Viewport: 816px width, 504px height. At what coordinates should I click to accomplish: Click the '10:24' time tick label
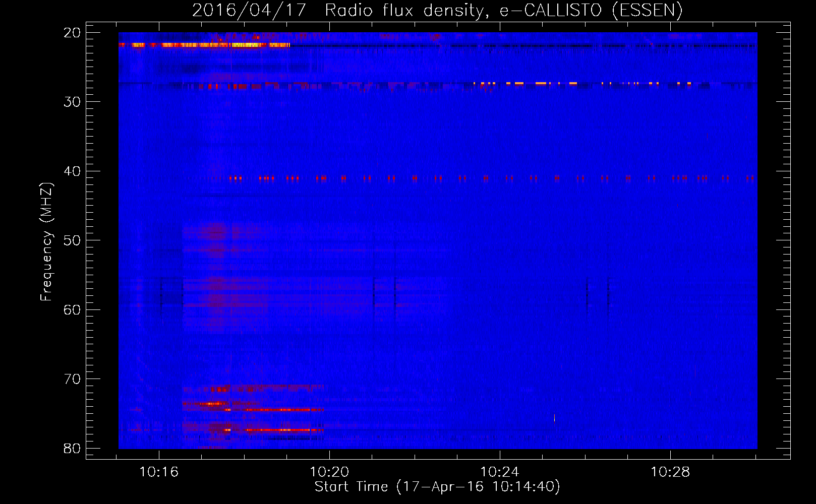(500, 472)
